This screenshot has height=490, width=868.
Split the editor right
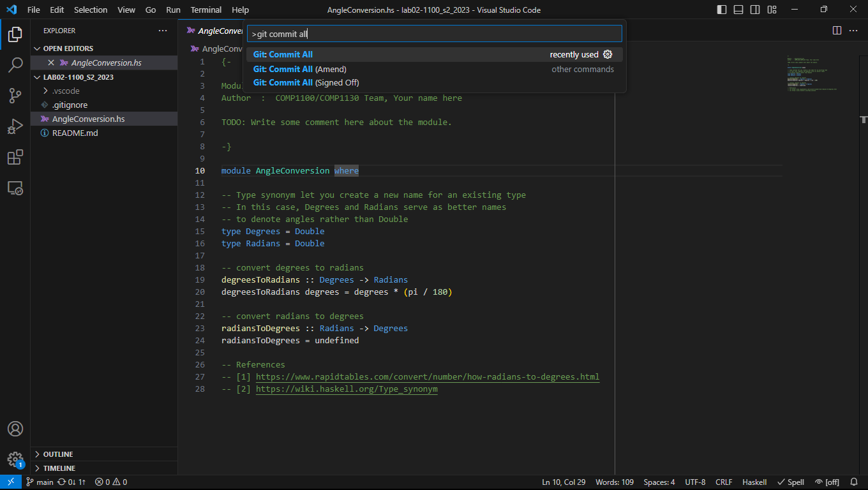[837, 31]
